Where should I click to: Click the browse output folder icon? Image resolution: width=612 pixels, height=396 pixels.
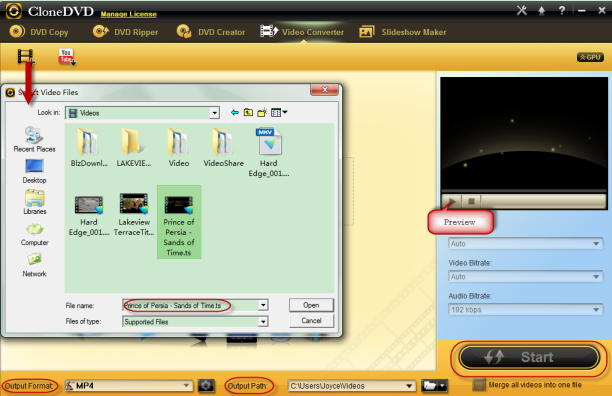point(434,386)
